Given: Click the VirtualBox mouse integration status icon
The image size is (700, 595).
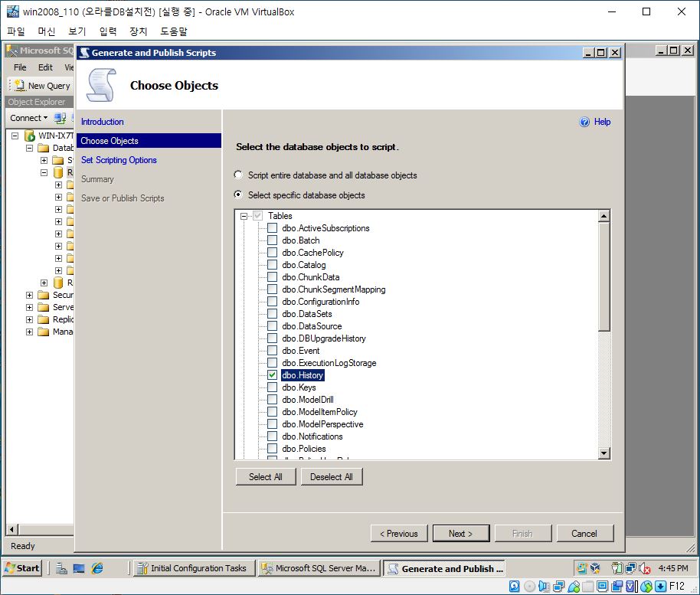Looking at the screenshot, I should point(646,586).
